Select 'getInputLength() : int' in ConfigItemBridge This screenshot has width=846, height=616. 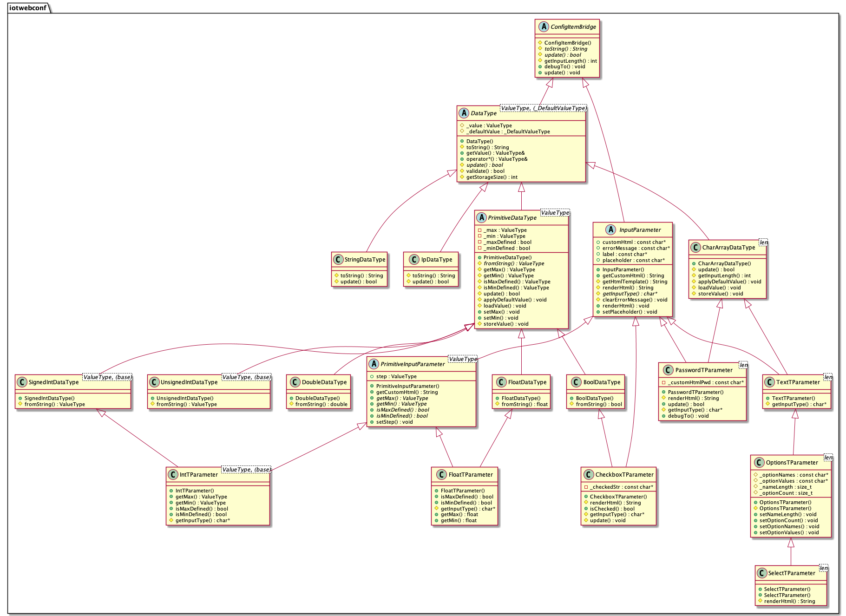571,61
